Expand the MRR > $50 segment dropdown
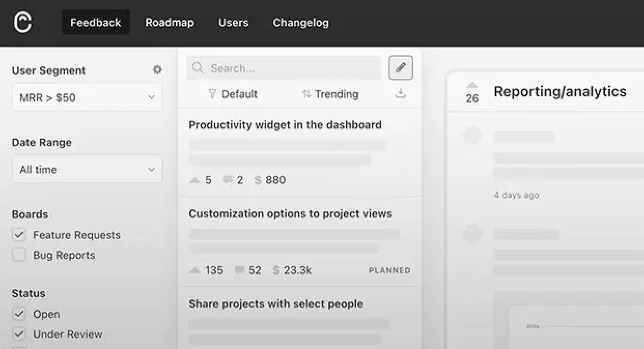 coord(87,97)
